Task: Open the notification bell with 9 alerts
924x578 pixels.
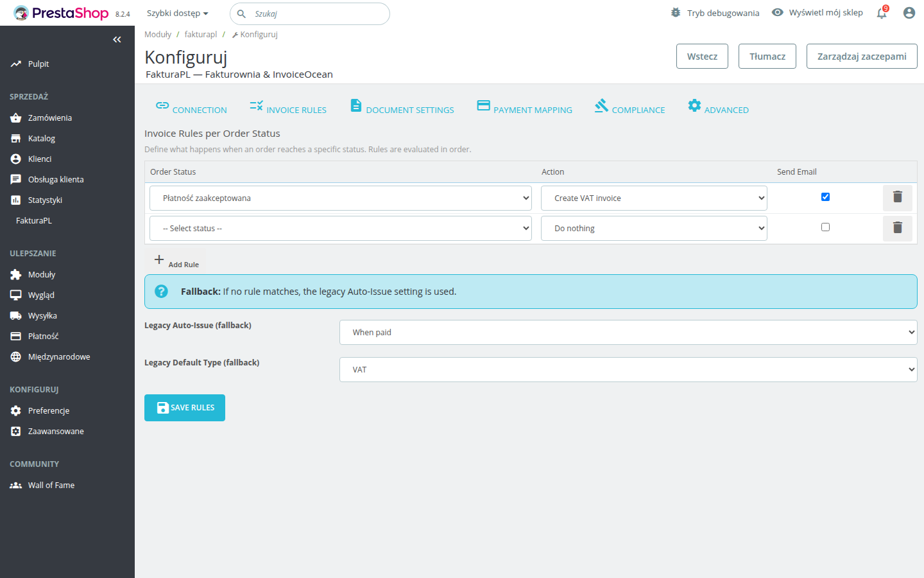Action: click(x=882, y=13)
